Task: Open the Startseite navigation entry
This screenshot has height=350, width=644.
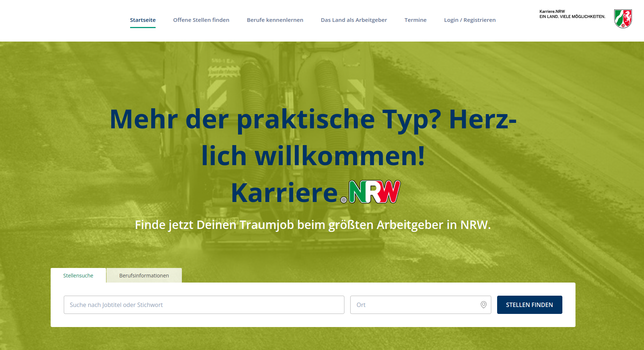Action: click(x=143, y=20)
